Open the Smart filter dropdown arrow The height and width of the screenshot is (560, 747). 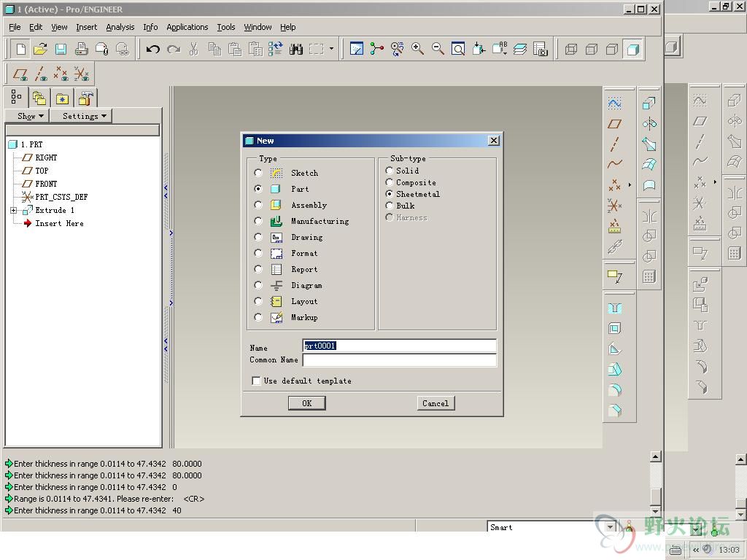tap(611, 527)
